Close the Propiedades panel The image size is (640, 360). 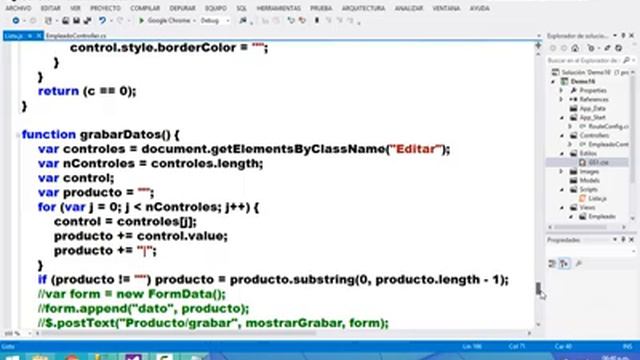(631, 240)
